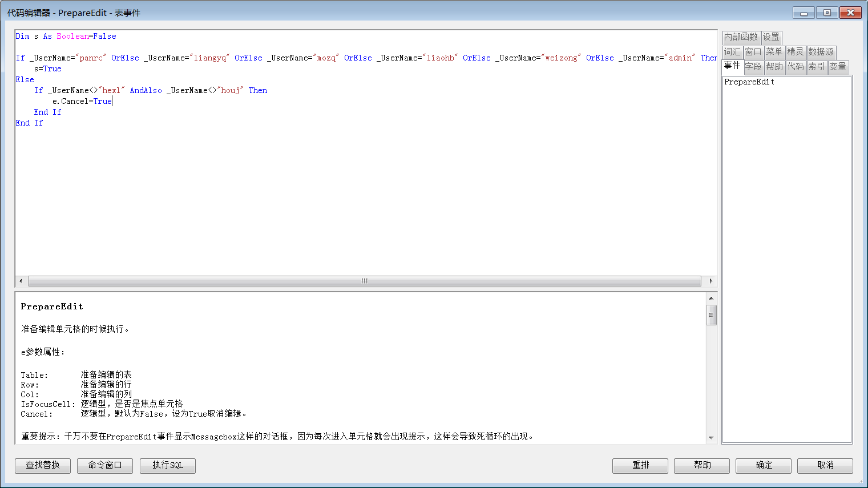This screenshot has width=868, height=488.
Task: Click the code editor's right scroll arrow
Action: click(710, 281)
